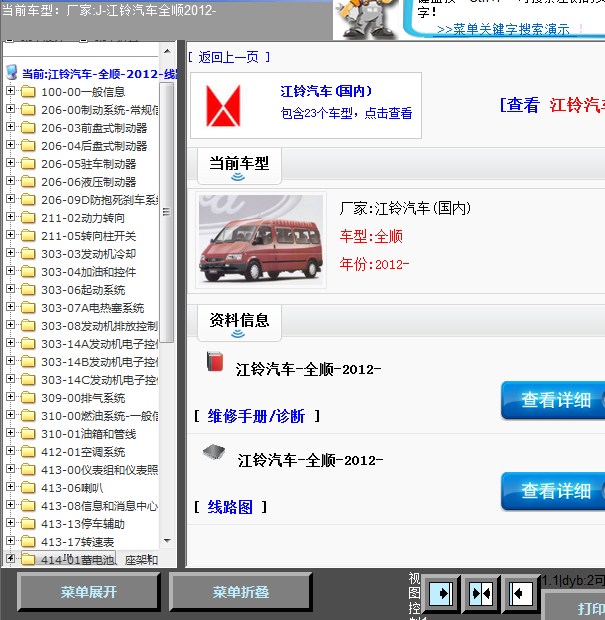This screenshot has width=605, height=620.
Task: Expand the 413-08信息和消息中心 node
Action: pyautogui.click(x=11, y=505)
